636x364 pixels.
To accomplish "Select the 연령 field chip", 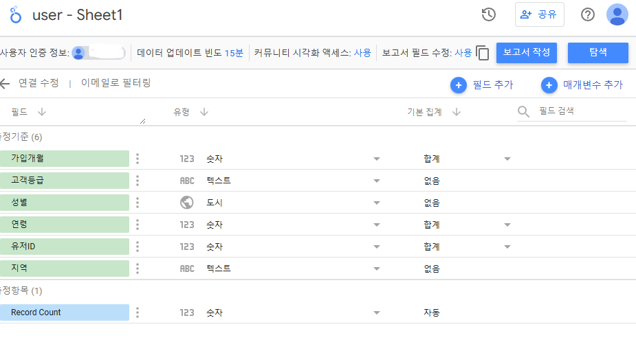I will click(65, 224).
